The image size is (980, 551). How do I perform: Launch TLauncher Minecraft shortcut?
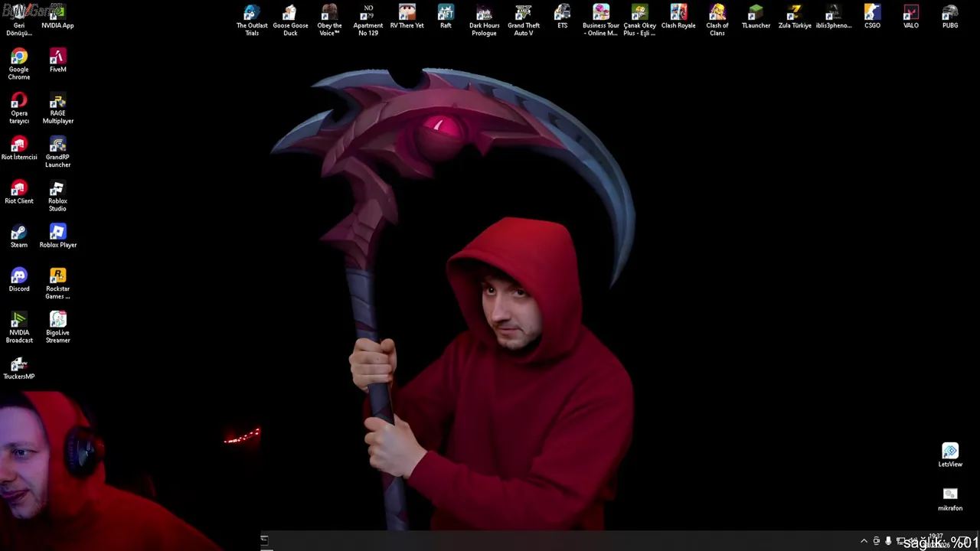(x=756, y=17)
